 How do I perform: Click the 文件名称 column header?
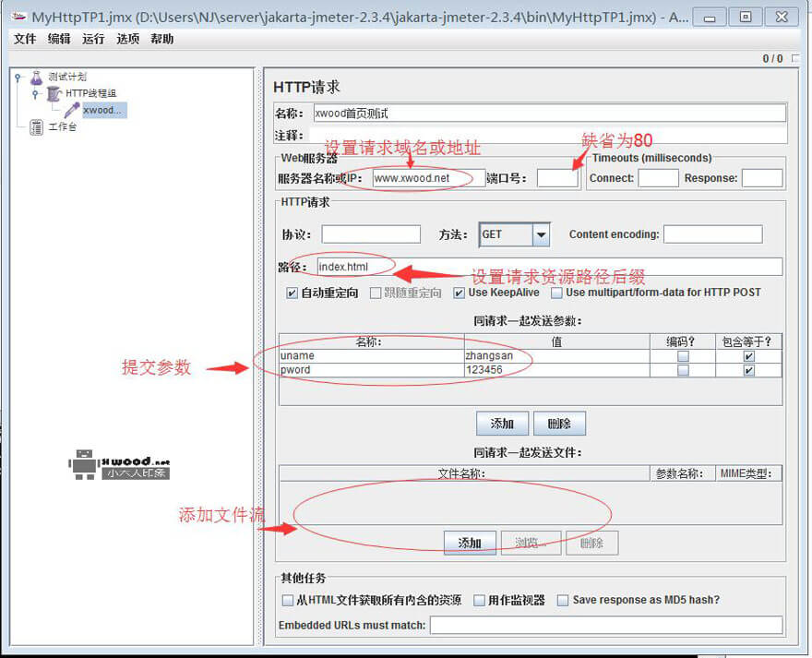click(x=464, y=473)
